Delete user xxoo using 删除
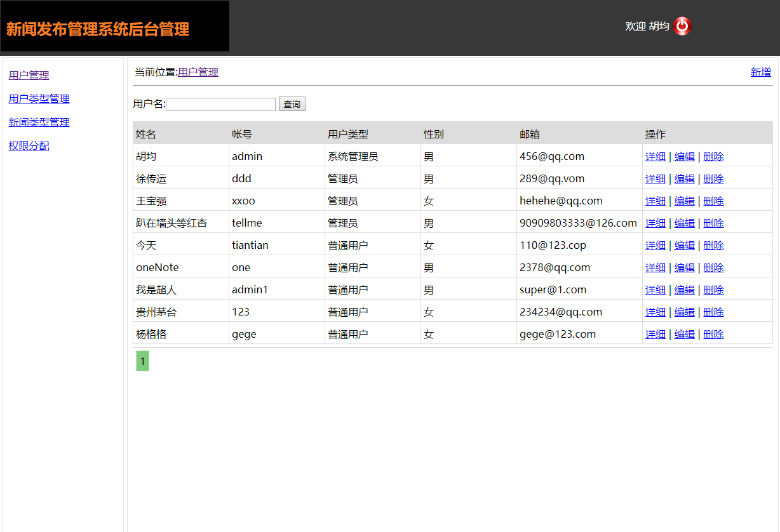 pyautogui.click(x=713, y=201)
